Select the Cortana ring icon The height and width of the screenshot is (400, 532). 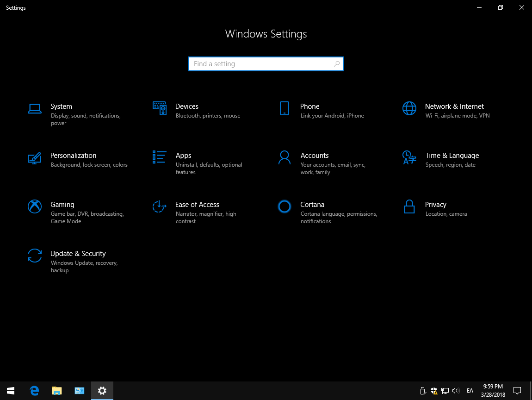(285, 206)
